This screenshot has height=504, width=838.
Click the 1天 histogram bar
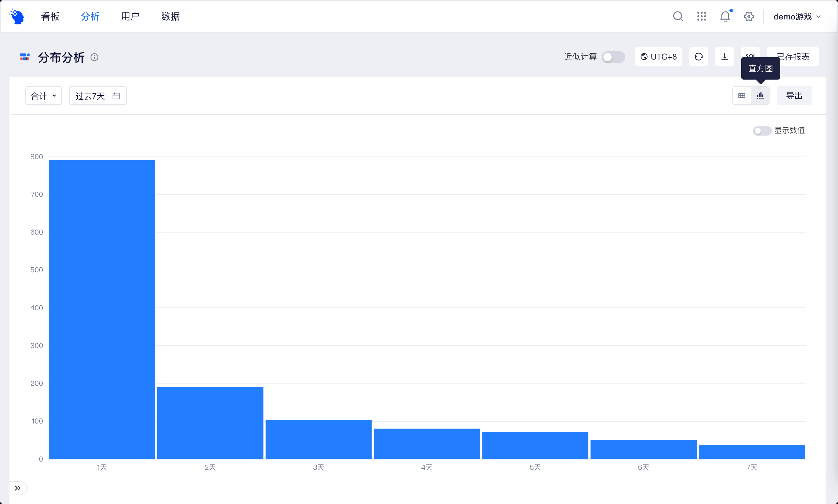pyautogui.click(x=102, y=309)
